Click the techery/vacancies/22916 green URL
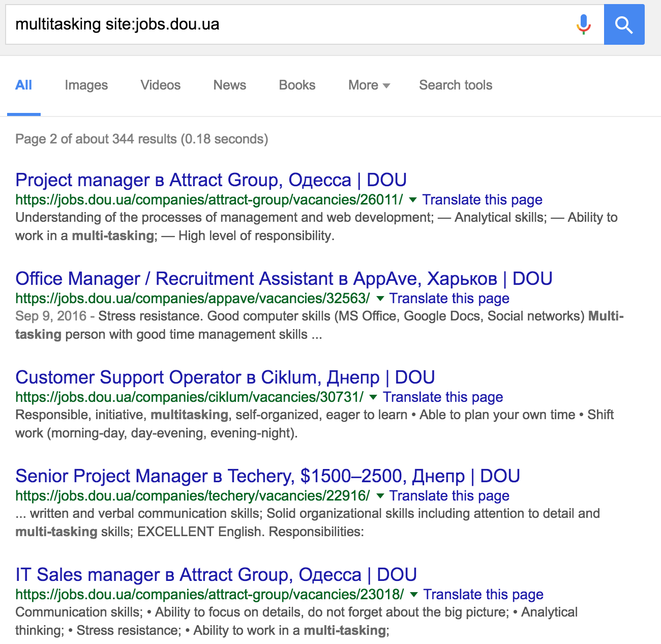The height and width of the screenshot is (644, 661). [193, 496]
